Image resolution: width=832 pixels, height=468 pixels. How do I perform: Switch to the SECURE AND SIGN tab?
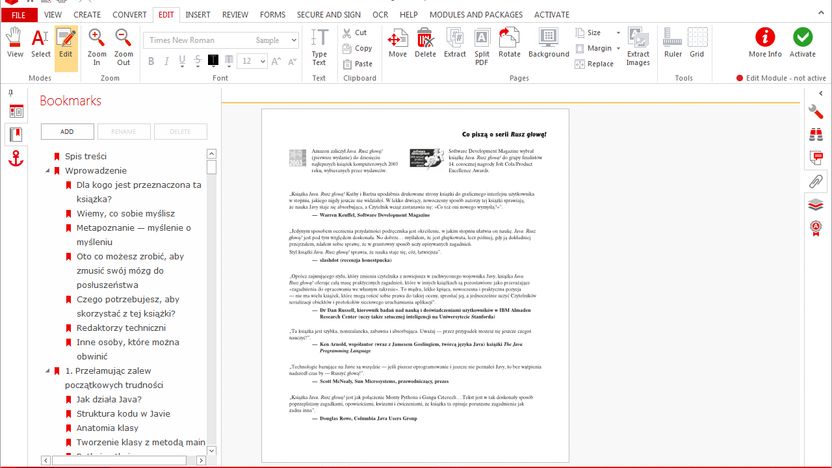coord(328,15)
